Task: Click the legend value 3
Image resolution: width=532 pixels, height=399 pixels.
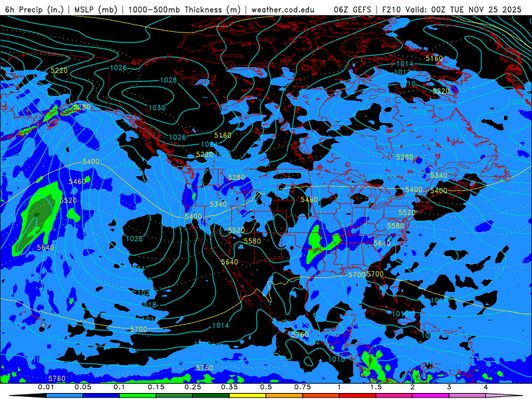Action: coord(449,387)
